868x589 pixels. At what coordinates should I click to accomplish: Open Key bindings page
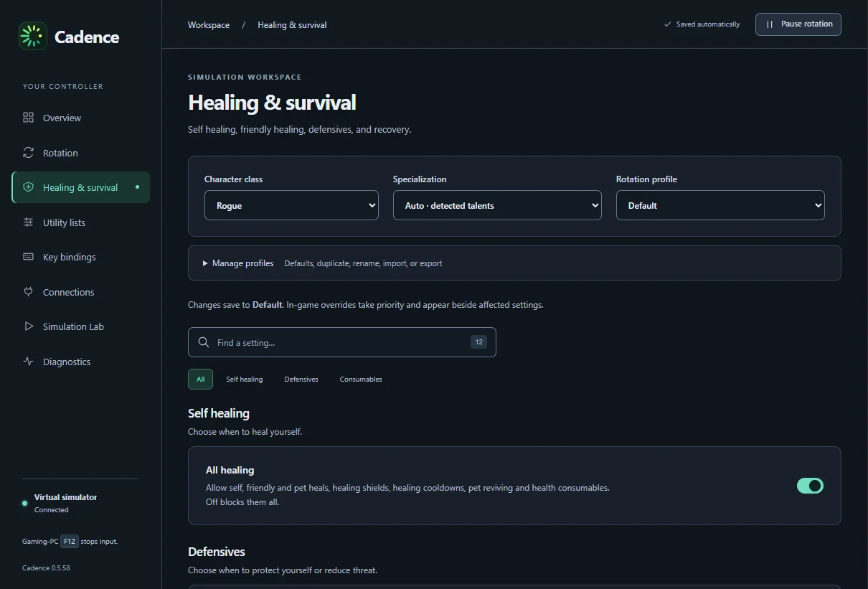click(80, 257)
